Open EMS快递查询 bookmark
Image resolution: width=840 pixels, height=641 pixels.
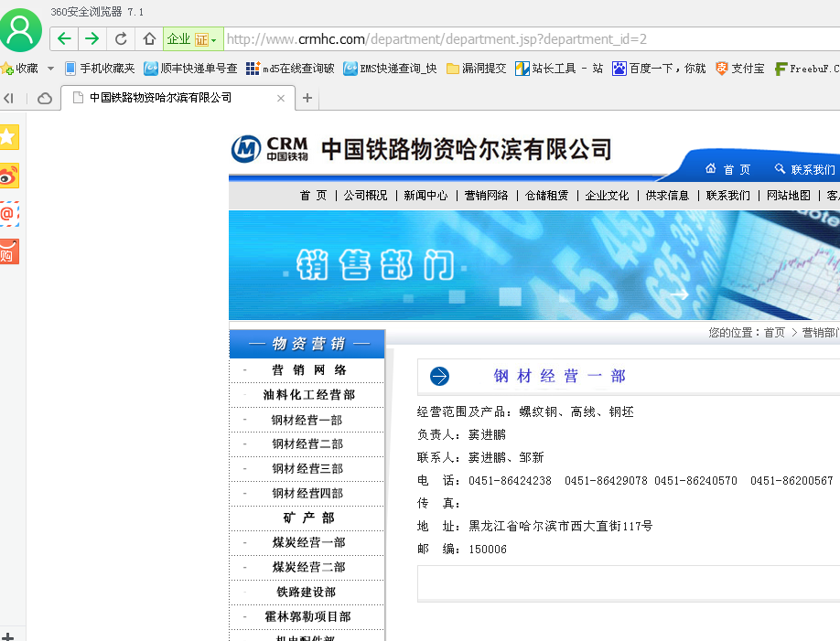(x=390, y=69)
